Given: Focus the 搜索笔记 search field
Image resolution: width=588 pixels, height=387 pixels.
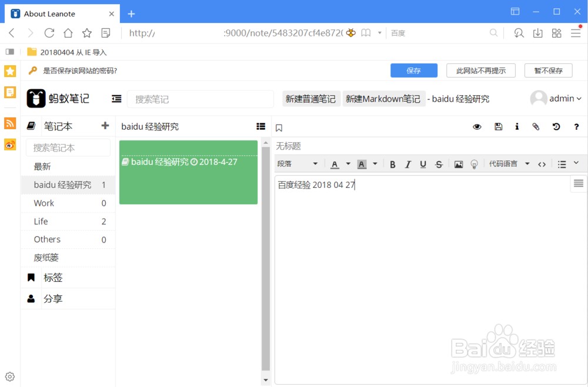Looking at the screenshot, I should [201, 99].
